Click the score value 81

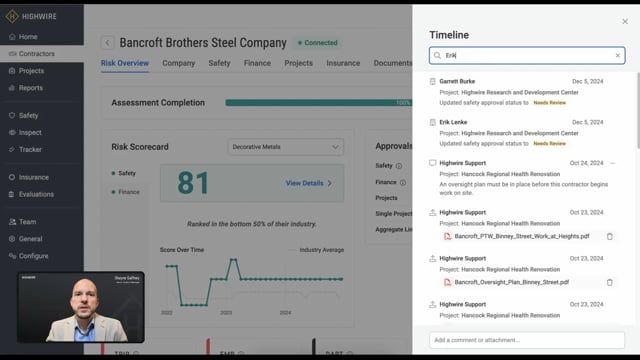tap(193, 183)
